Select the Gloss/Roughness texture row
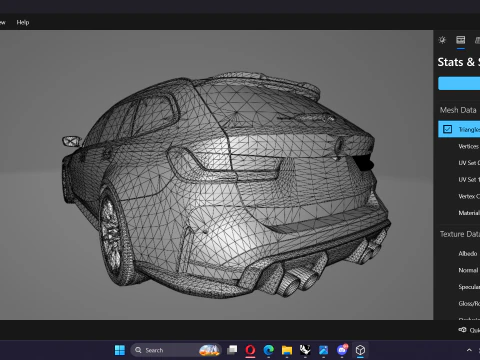The image size is (480, 360). (x=459, y=303)
